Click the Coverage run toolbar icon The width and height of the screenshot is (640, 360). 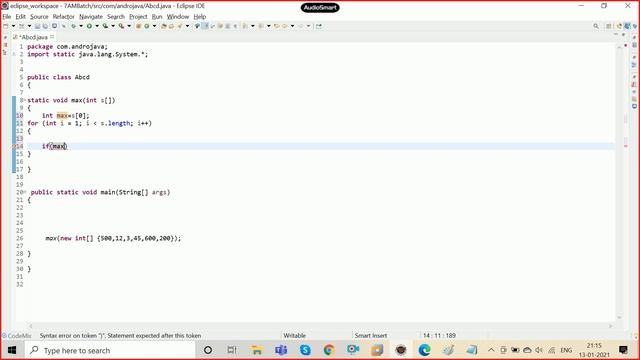[x=105, y=26]
